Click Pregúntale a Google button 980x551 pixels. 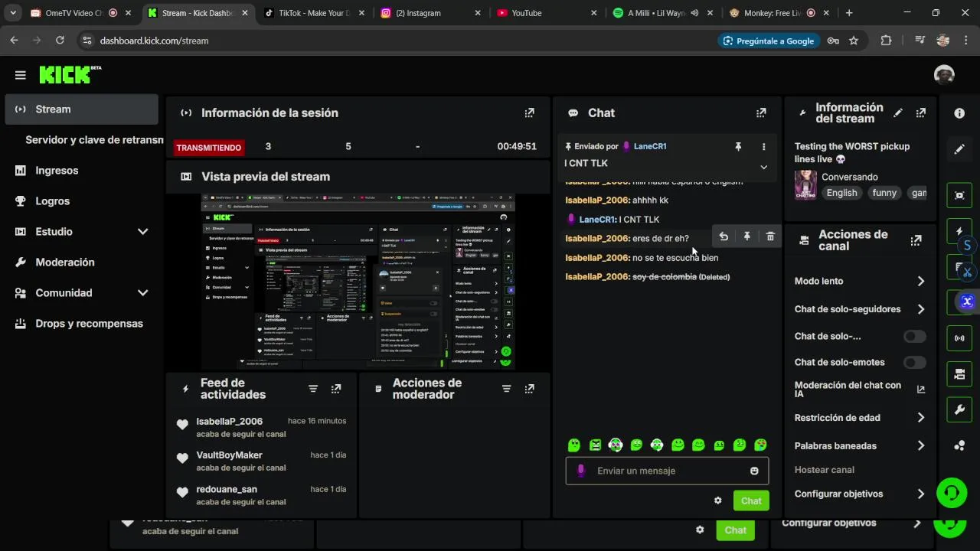point(769,41)
